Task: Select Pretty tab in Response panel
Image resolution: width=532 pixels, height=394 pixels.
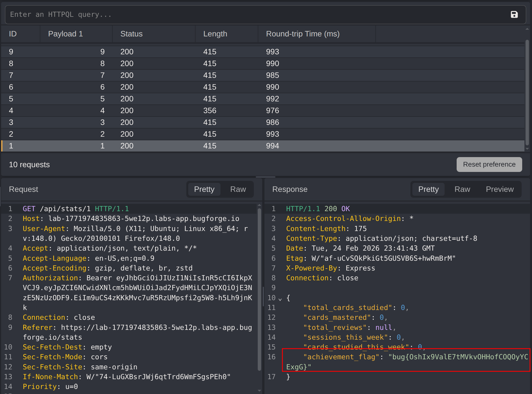Action: 428,189
